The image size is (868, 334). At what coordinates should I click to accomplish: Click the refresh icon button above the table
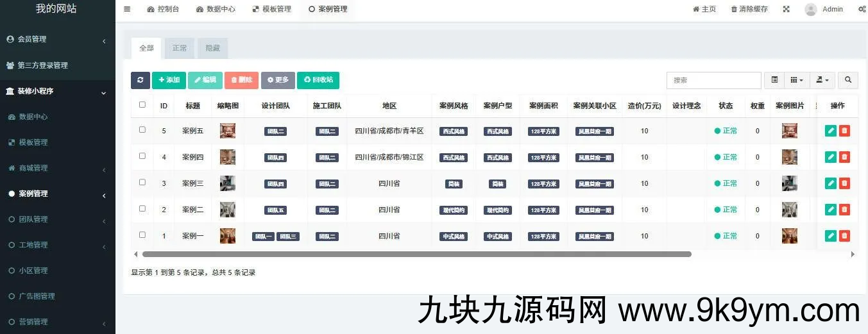point(140,80)
